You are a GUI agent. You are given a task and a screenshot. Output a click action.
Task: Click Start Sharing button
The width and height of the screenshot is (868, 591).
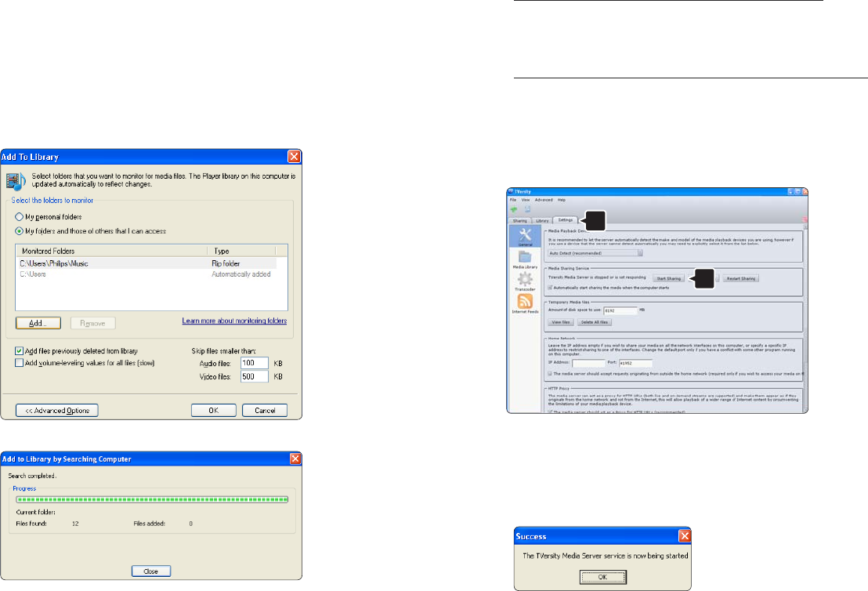click(x=668, y=278)
